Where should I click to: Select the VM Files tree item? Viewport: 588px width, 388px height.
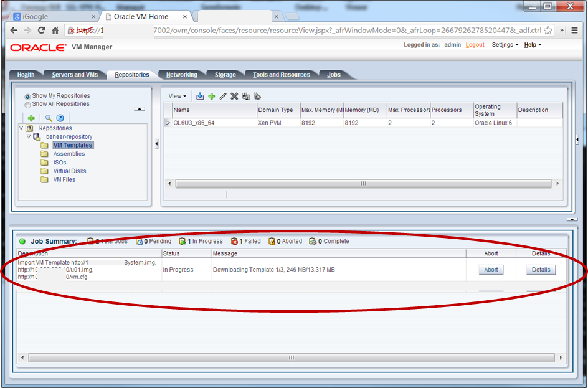(x=64, y=179)
